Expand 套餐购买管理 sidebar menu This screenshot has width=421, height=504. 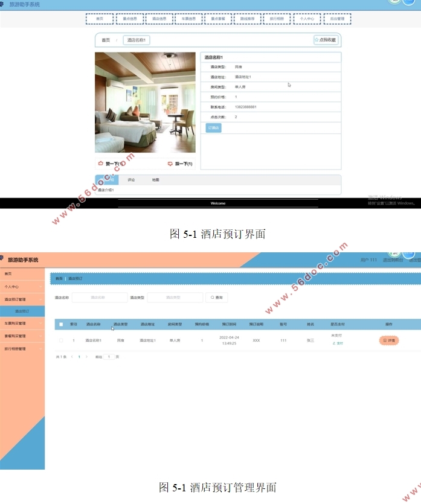click(22, 336)
